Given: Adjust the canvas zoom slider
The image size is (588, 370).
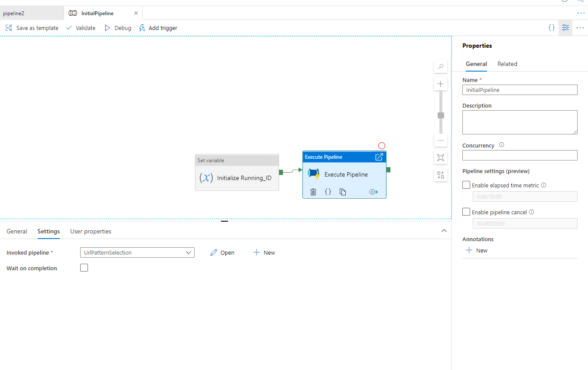Looking at the screenshot, I should tap(440, 115).
